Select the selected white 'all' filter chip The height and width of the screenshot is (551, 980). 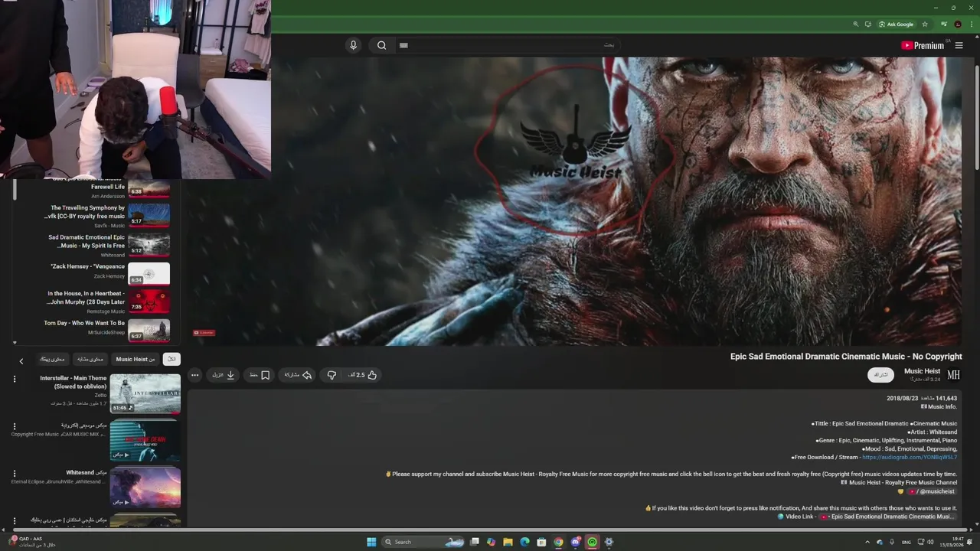[x=172, y=359]
